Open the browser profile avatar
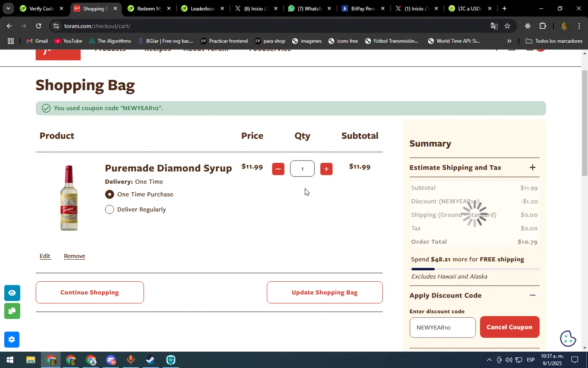 coord(564,26)
